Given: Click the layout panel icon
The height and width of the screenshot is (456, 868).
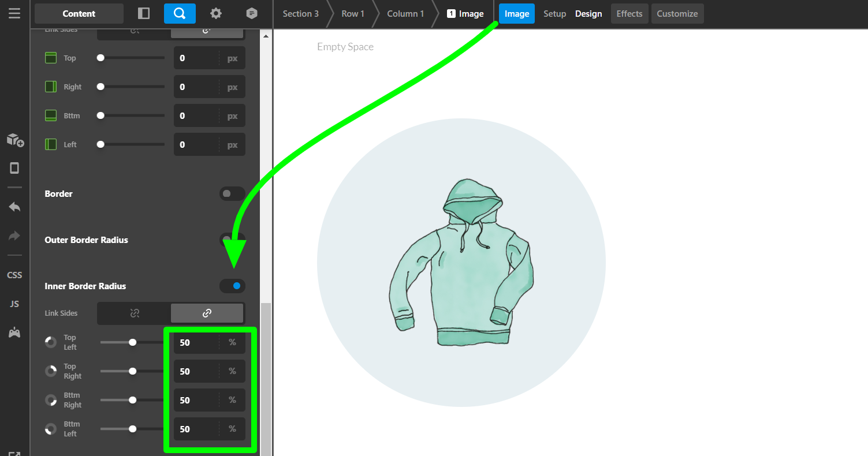Looking at the screenshot, I should pyautogui.click(x=144, y=13).
